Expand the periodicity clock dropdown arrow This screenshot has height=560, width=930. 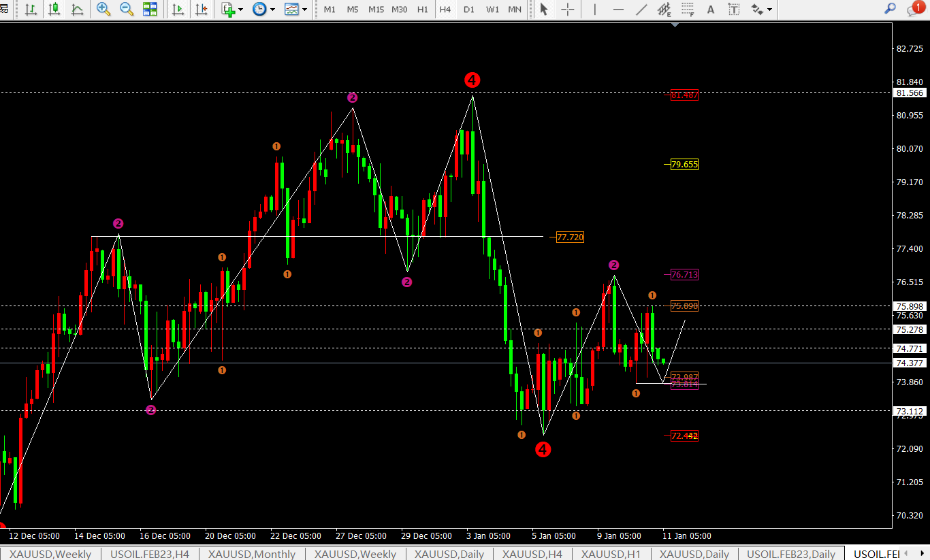click(x=273, y=10)
